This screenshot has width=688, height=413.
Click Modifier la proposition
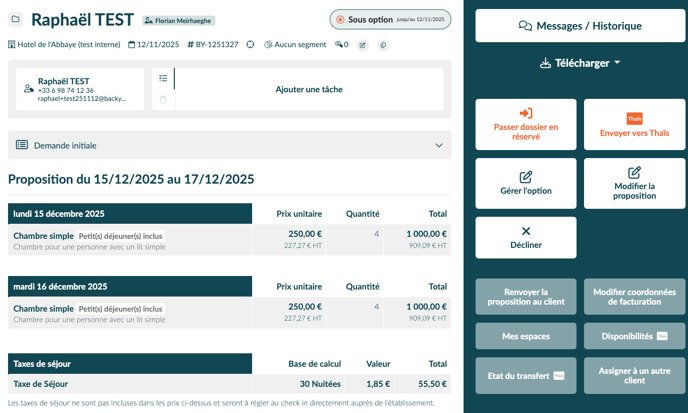coord(634,183)
